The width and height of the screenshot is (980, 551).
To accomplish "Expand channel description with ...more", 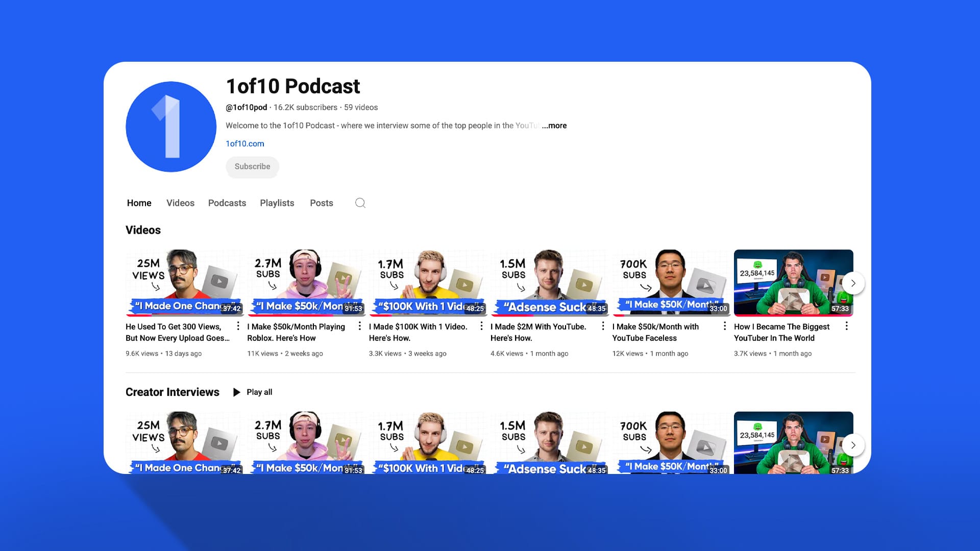I will click(x=554, y=126).
